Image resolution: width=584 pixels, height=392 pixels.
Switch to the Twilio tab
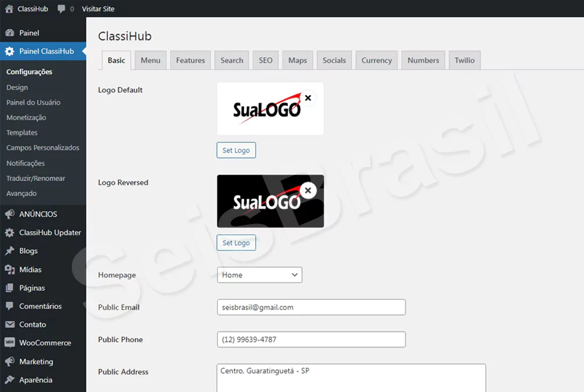click(464, 60)
